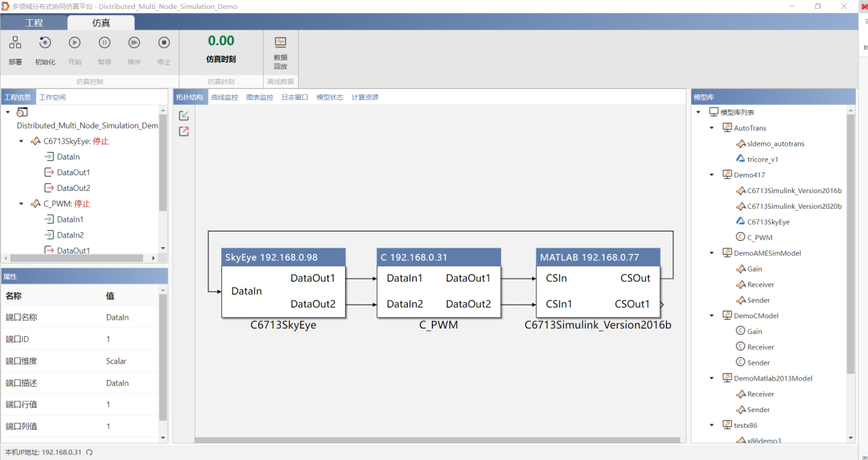The height and width of the screenshot is (460, 868).
Task: Click the CSOut1 port in MATLAB block
Action: (632, 304)
